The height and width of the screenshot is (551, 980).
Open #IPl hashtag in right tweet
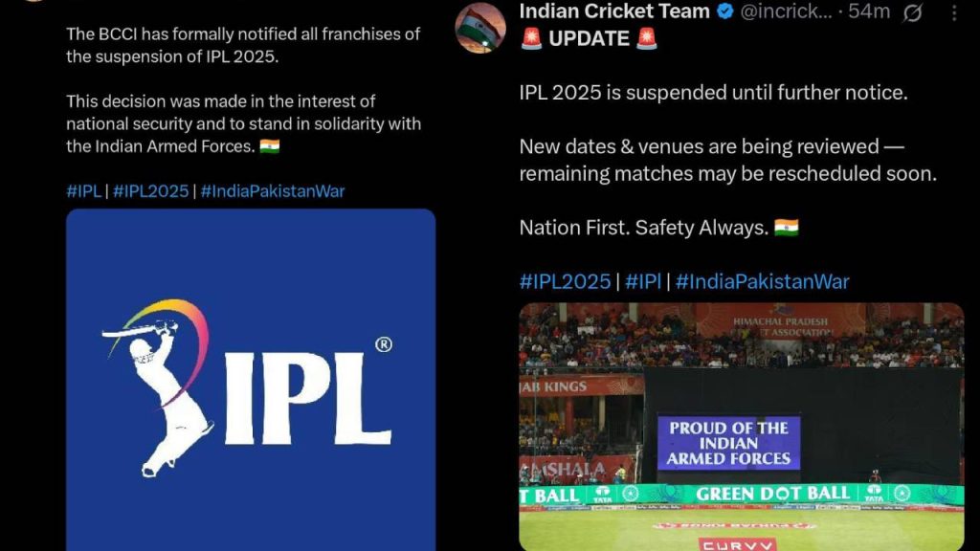click(643, 282)
